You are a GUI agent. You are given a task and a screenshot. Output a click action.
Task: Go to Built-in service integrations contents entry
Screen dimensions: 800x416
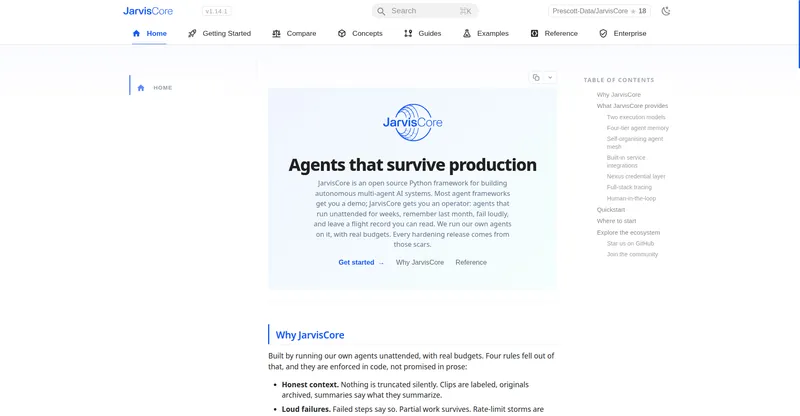pyautogui.click(x=626, y=161)
